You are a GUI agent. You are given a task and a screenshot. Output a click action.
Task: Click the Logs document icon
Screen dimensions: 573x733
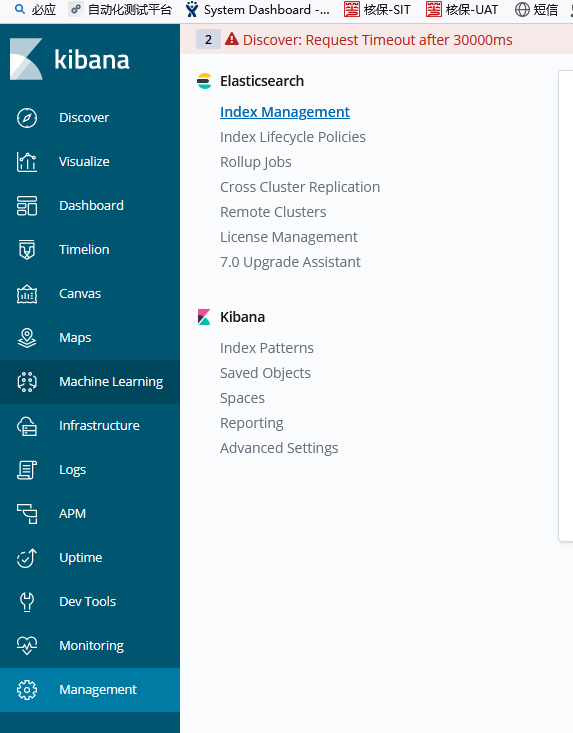(27, 470)
